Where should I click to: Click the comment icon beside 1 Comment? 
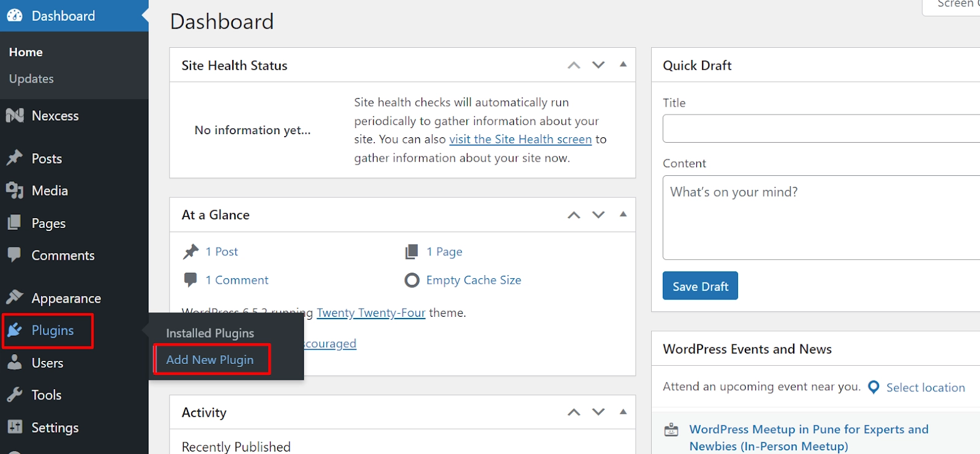coord(190,280)
